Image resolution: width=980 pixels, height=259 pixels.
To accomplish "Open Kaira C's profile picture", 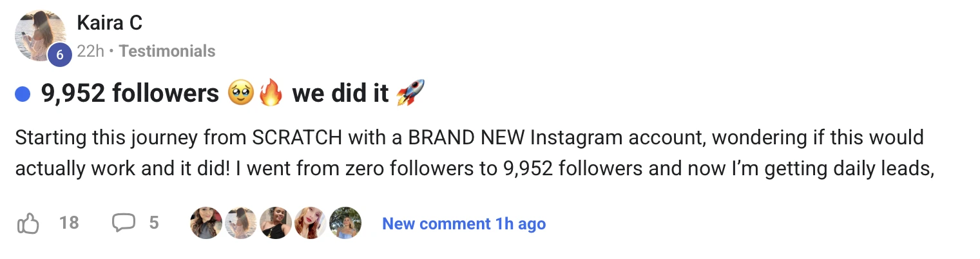I will pyautogui.click(x=39, y=35).
